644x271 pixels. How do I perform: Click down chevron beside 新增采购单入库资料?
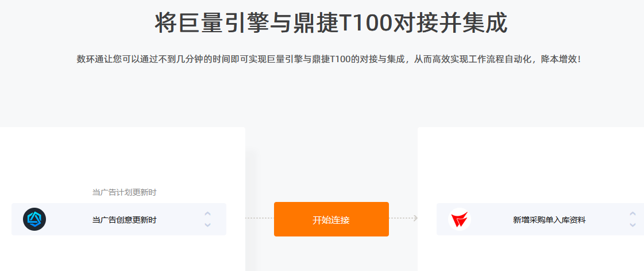[633, 224]
